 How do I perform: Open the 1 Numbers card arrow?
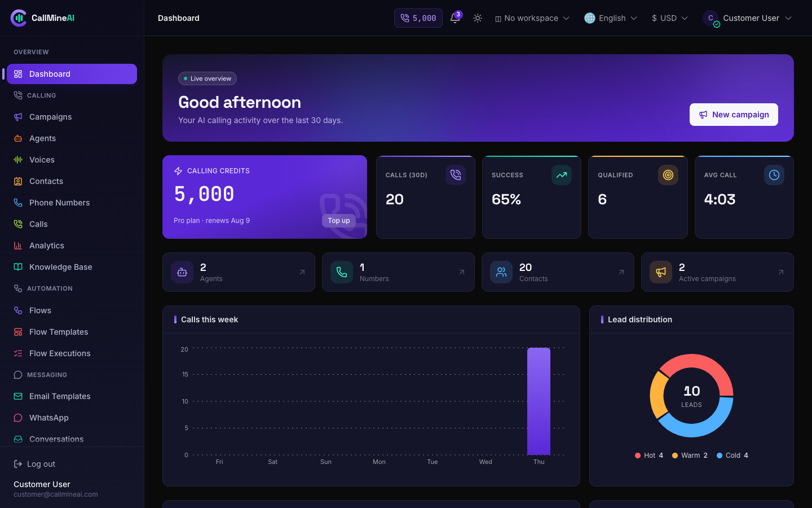point(462,272)
